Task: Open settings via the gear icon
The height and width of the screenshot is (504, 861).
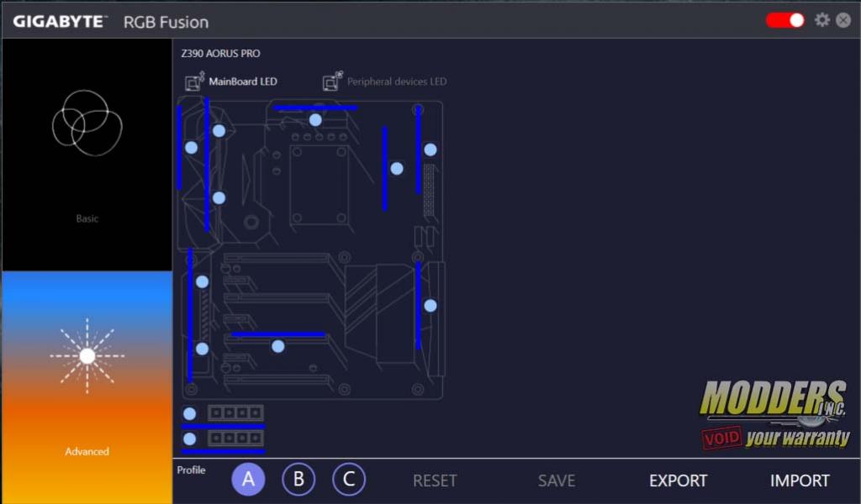Action: tap(822, 20)
